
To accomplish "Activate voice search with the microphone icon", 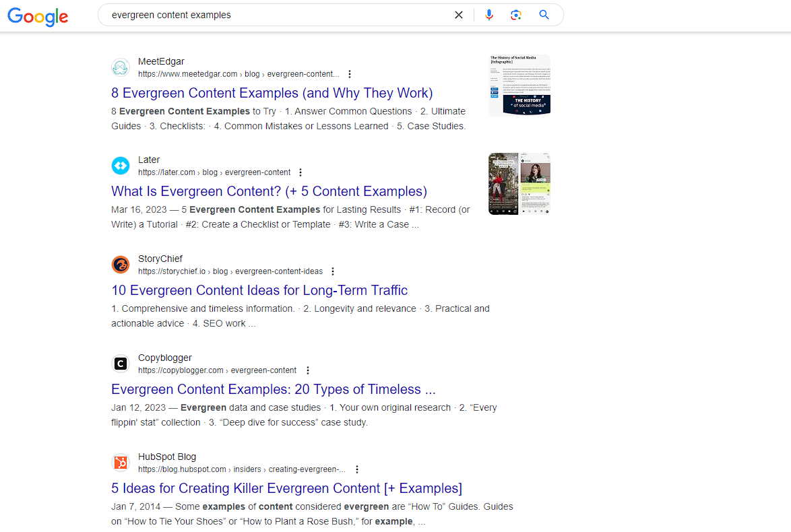I will pyautogui.click(x=489, y=14).
